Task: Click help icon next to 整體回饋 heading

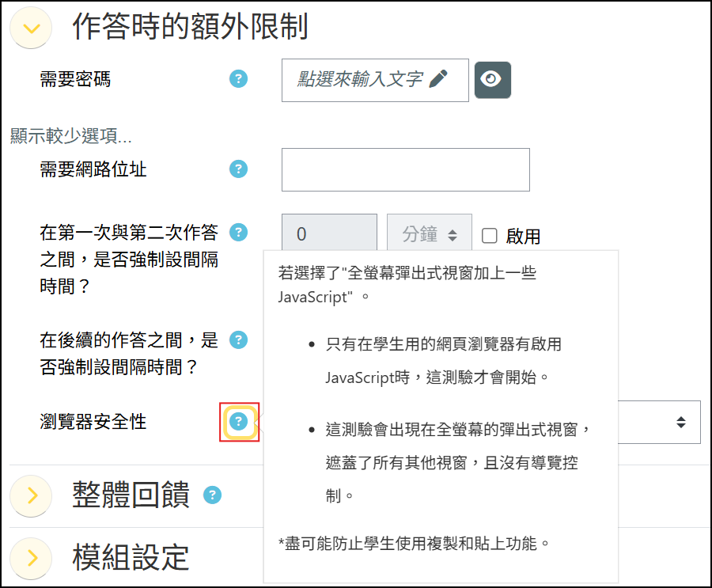Action: click(x=213, y=495)
